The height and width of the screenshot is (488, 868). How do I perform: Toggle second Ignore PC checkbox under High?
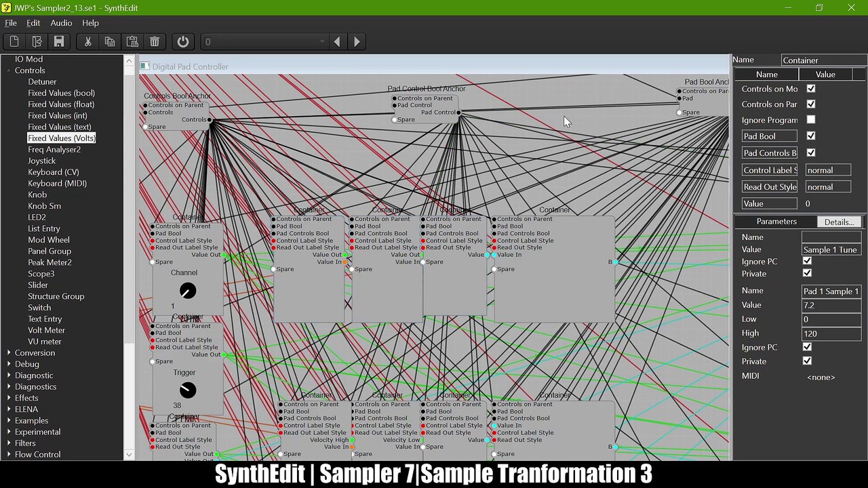coord(807,347)
